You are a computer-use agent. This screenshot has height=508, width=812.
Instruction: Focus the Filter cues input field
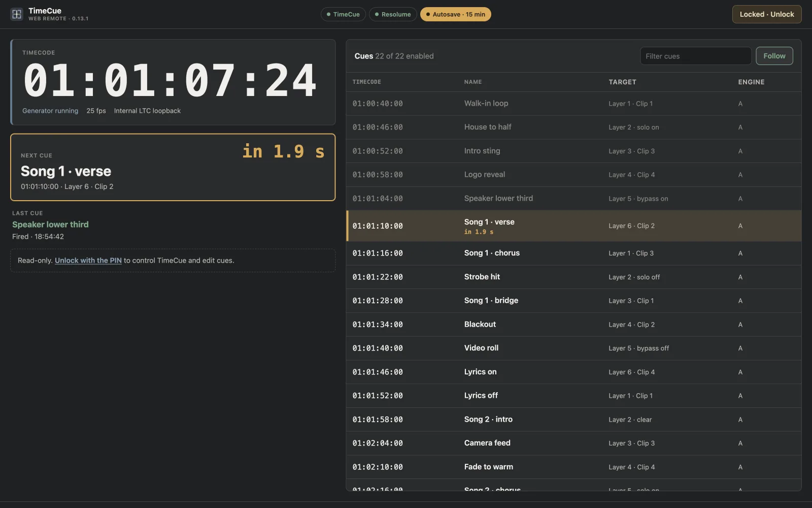coord(695,56)
